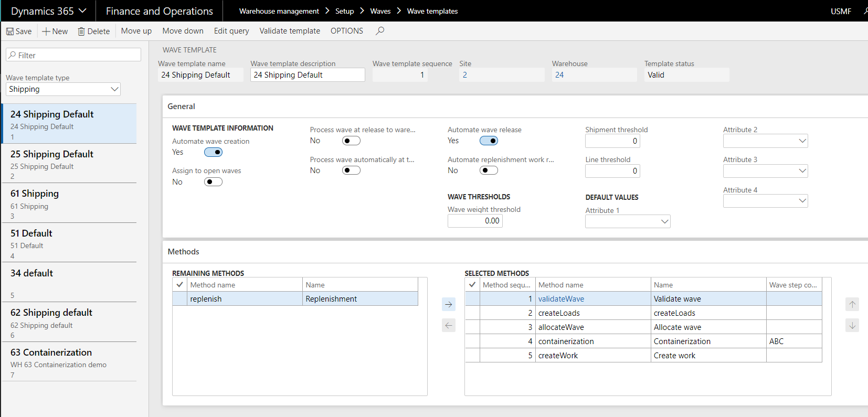This screenshot has width=868, height=417.
Task: Toggle Automate wave creation switch
Action: [x=213, y=152]
